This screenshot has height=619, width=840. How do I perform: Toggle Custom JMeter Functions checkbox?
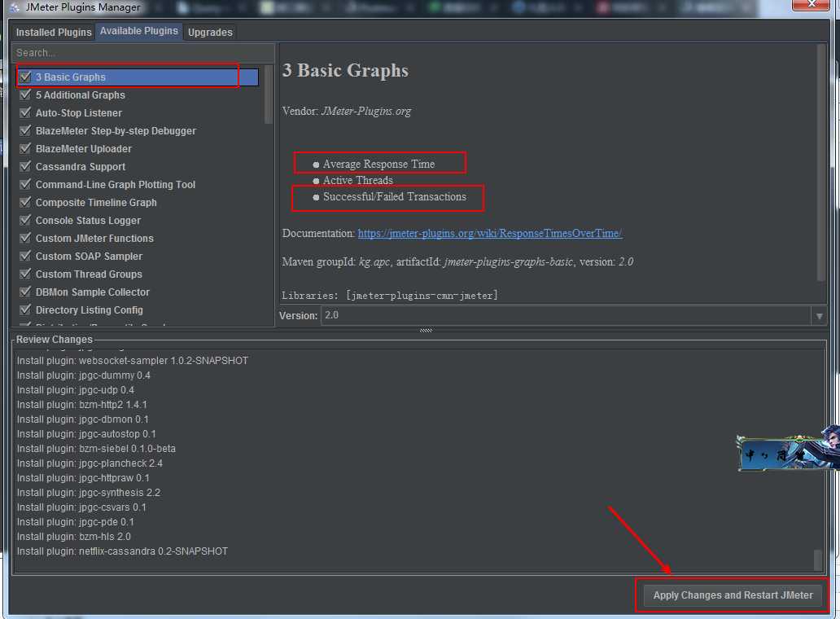click(25, 238)
